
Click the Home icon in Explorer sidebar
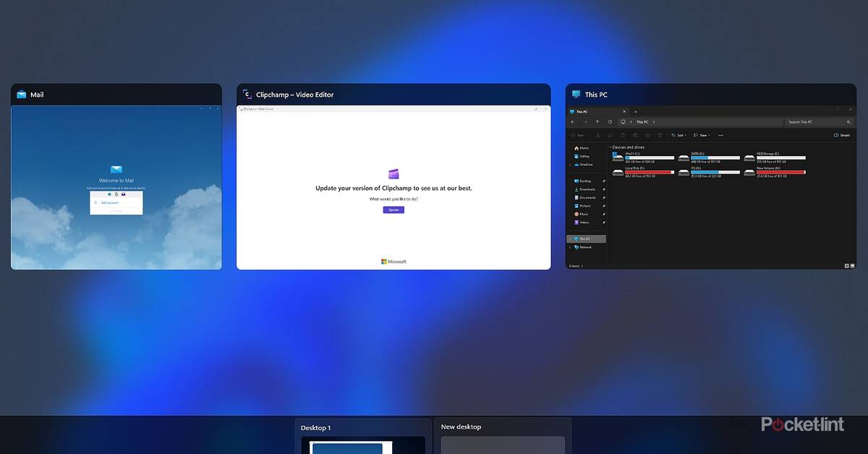[x=576, y=148]
